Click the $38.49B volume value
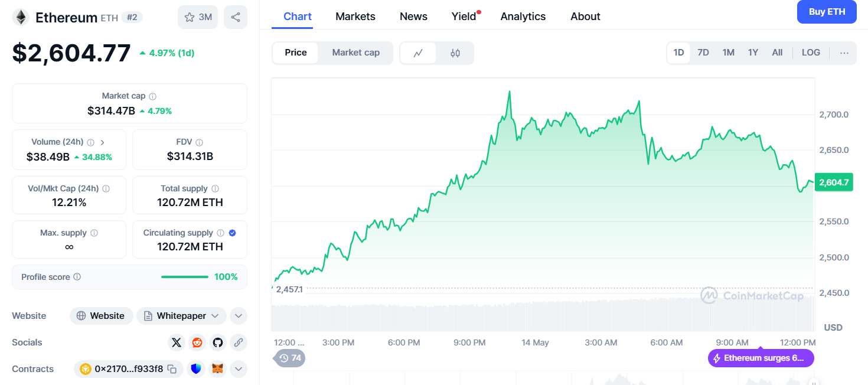 pyautogui.click(x=48, y=157)
